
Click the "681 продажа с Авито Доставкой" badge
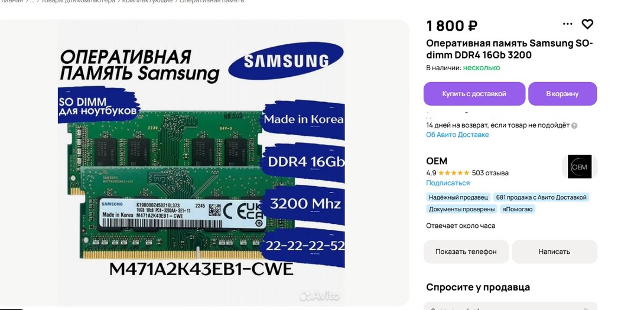(541, 197)
